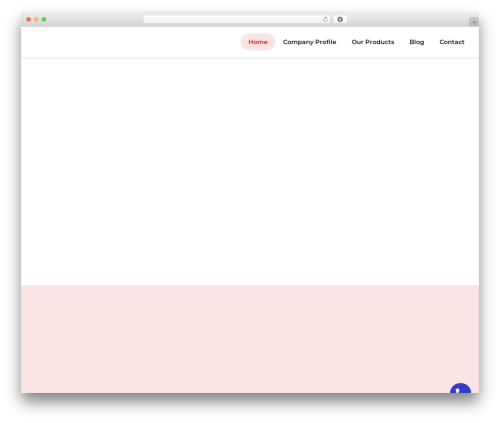Viewport: 500px width, 423px height.
Task: Open a new tab with the plus icon
Action: (x=474, y=22)
